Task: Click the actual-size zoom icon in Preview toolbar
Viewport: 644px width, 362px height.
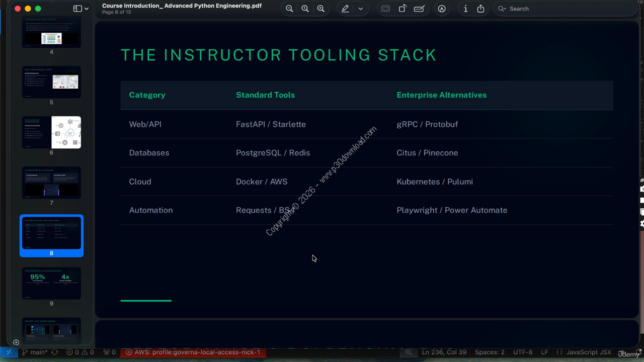Action: 305,9
